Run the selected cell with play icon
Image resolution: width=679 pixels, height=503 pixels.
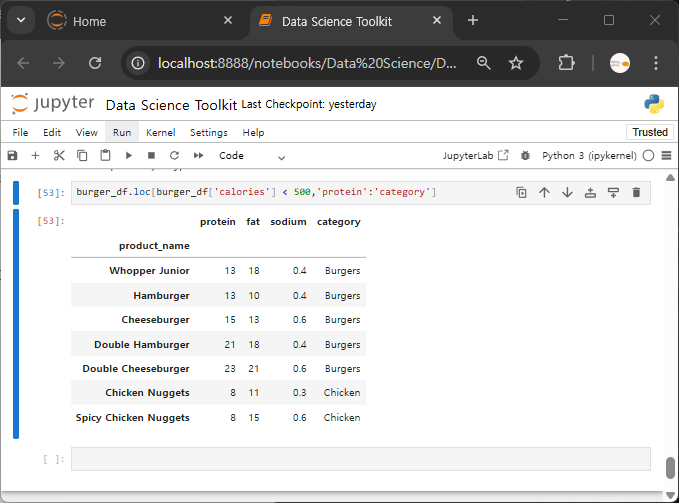tap(129, 155)
